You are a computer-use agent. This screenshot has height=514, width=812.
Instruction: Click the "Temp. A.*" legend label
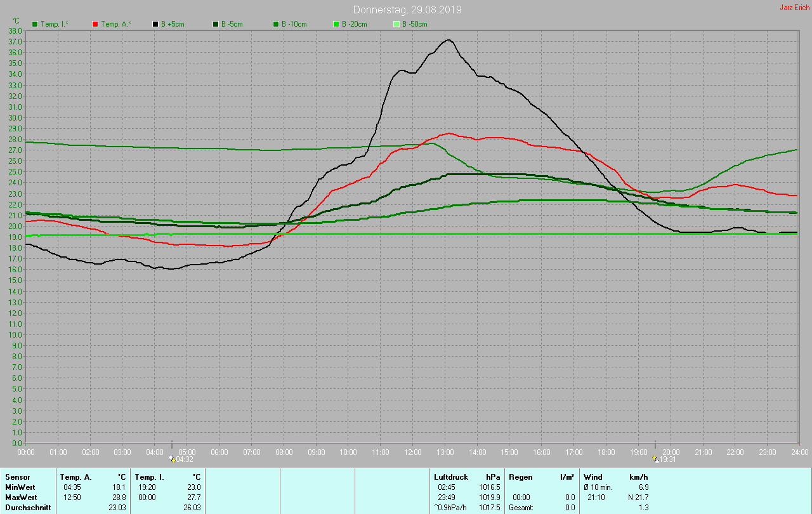click(x=116, y=24)
